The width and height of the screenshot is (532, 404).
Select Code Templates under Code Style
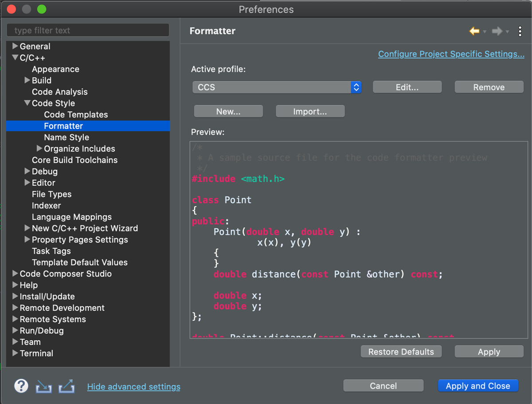75,114
